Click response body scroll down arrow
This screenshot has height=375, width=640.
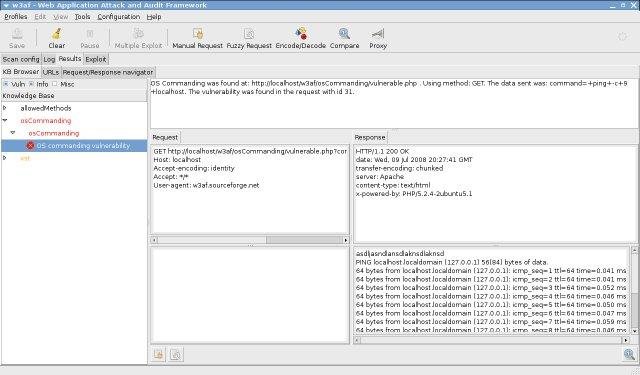pyautogui.click(x=635, y=331)
